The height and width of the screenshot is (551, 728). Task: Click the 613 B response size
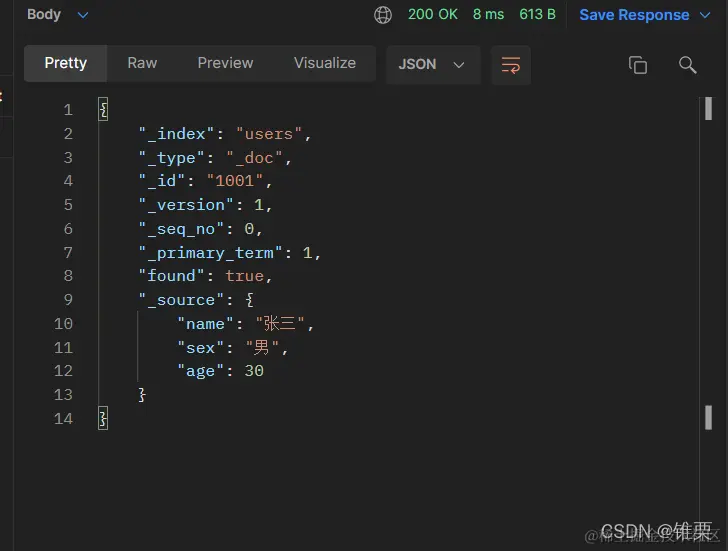point(537,14)
